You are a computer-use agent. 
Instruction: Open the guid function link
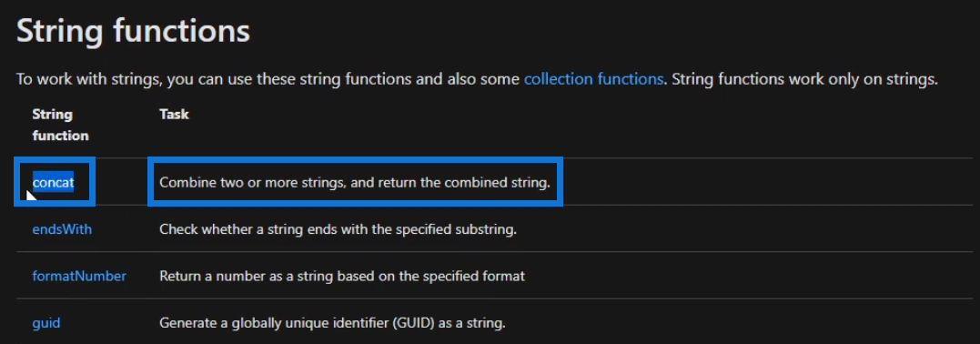[46, 323]
